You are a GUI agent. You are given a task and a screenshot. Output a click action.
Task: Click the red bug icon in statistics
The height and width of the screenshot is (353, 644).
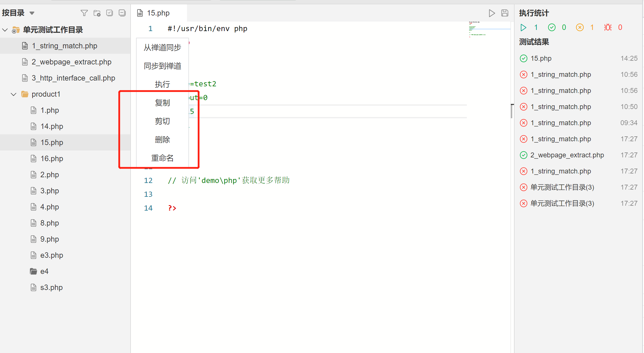click(608, 27)
